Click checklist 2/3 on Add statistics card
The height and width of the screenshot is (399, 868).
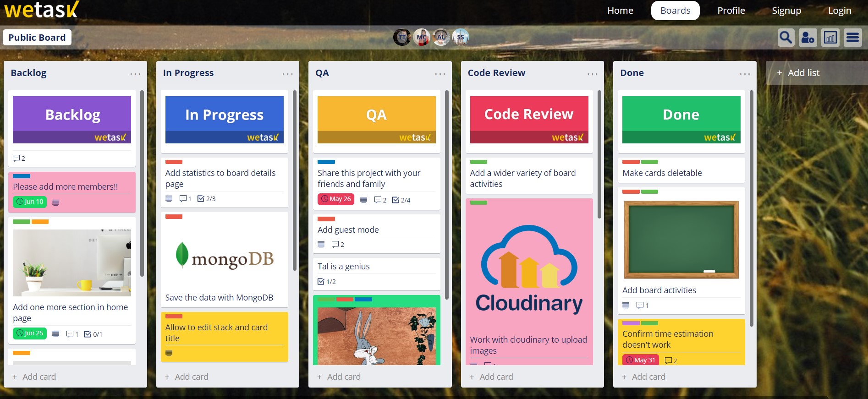(207, 199)
